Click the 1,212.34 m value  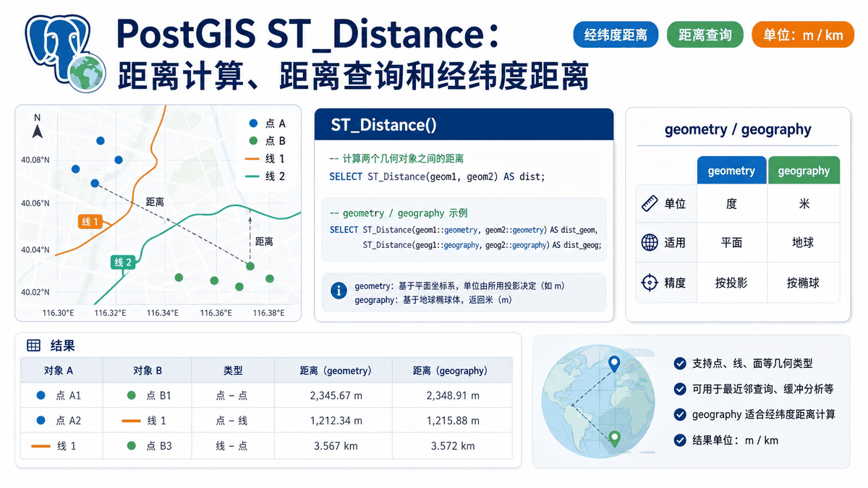pos(336,421)
